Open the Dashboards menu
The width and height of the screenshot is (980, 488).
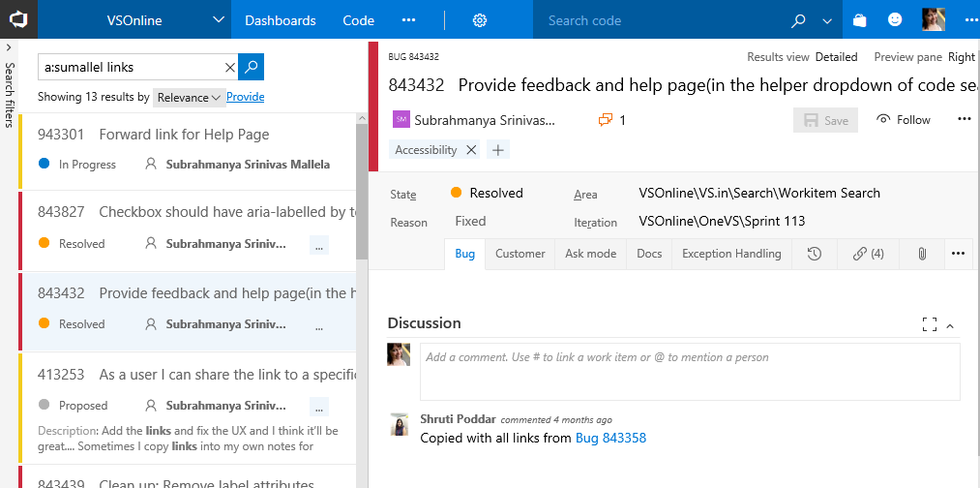[280, 20]
